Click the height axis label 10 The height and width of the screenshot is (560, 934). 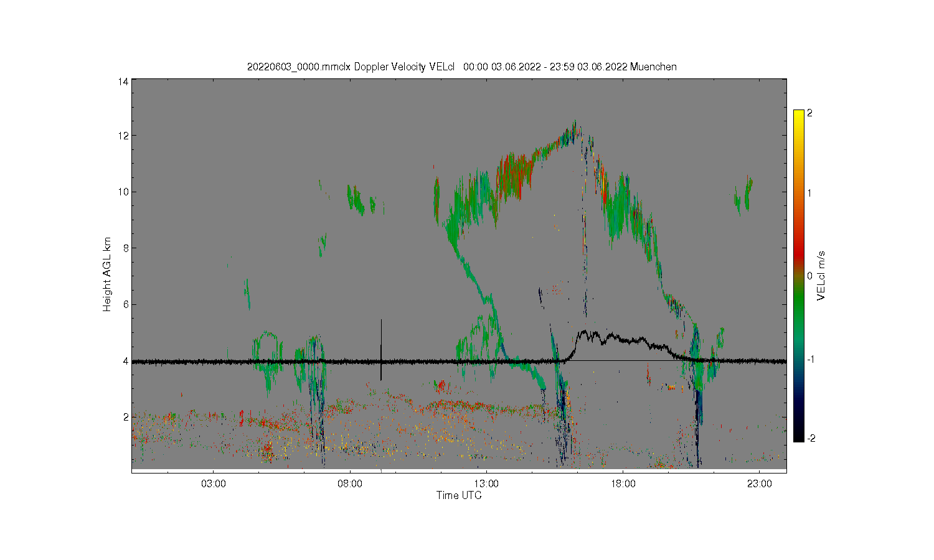[x=124, y=192]
